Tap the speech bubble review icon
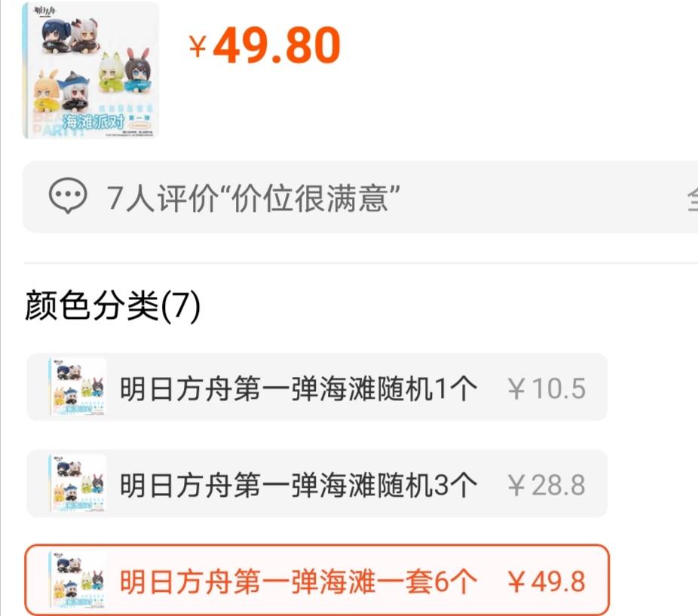Viewport: 698px width, 616px height. (x=68, y=195)
